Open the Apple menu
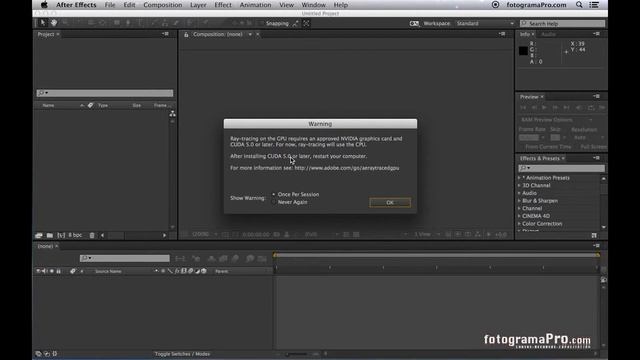Image resolution: width=640 pixels, height=360 pixels. pyautogui.click(x=44, y=5)
